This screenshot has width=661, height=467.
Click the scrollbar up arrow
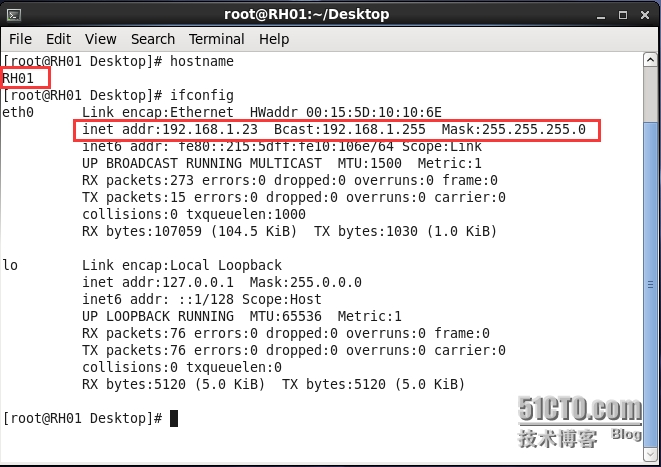[650, 60]
